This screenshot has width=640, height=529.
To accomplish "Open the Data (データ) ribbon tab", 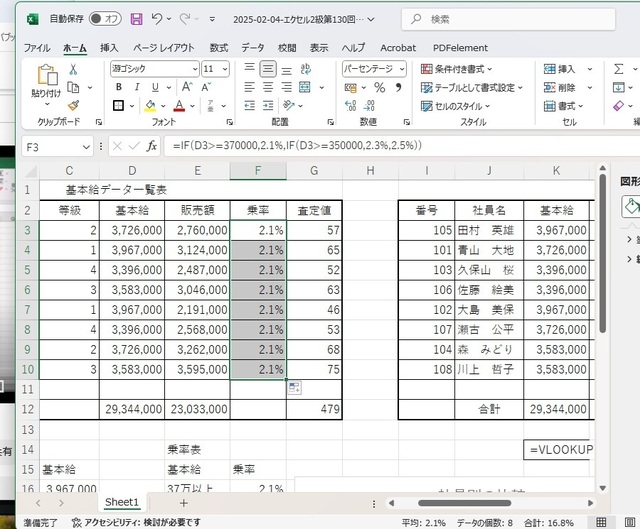I will coord(253,47).
